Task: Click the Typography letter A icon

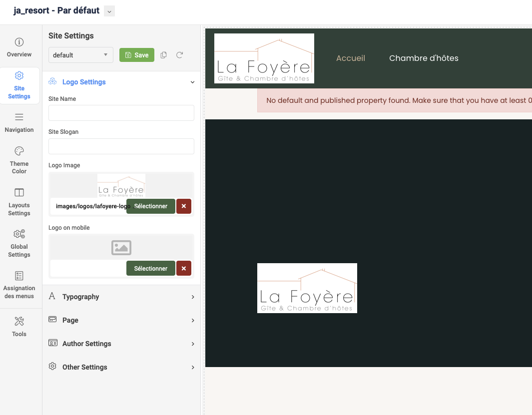Action: [x=52, y=296]
